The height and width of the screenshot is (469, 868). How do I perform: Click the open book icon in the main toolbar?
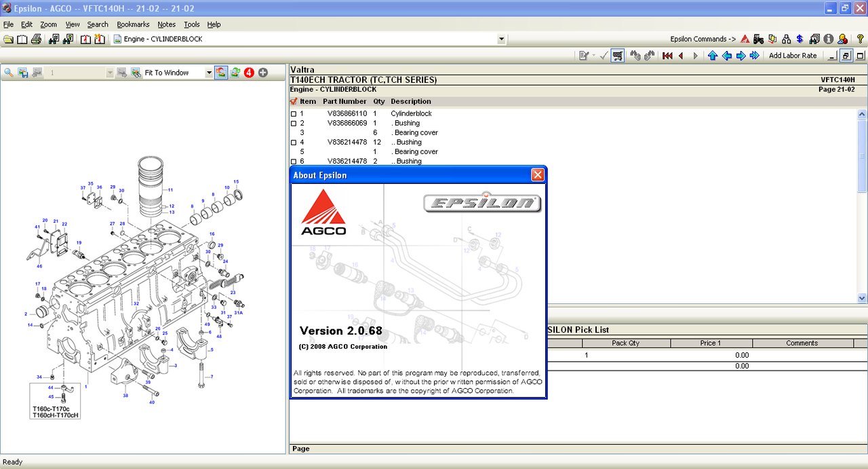(x=22, y=39)
